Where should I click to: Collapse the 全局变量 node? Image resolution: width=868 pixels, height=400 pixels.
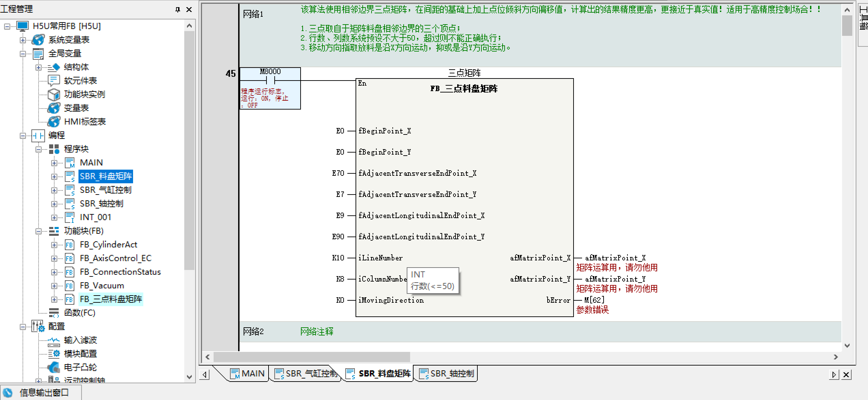(x=23, y=54)
